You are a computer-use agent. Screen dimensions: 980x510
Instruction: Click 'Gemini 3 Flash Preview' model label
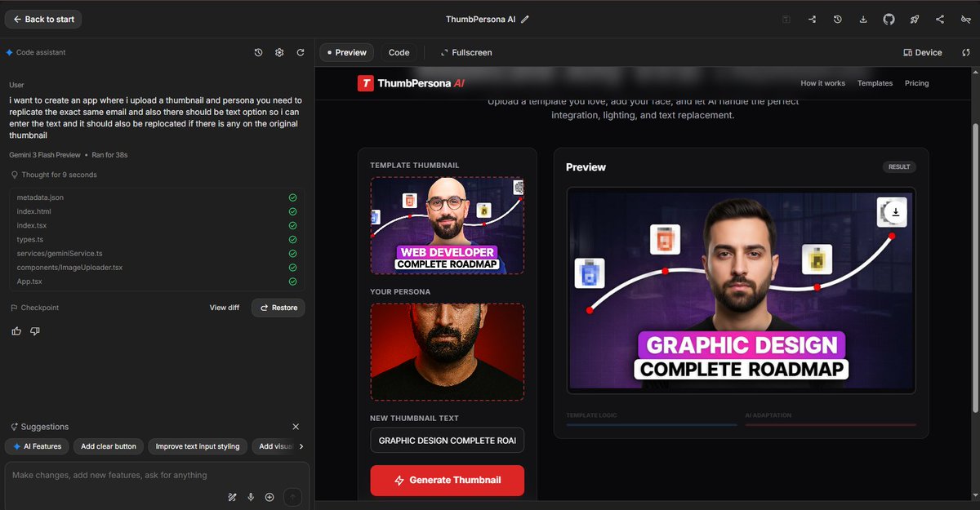point(45,154)
